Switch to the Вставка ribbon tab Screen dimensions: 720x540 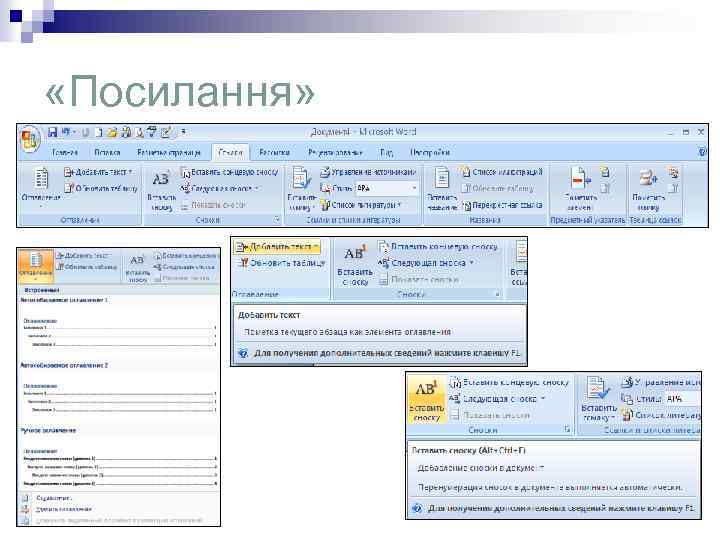(107, 152)
